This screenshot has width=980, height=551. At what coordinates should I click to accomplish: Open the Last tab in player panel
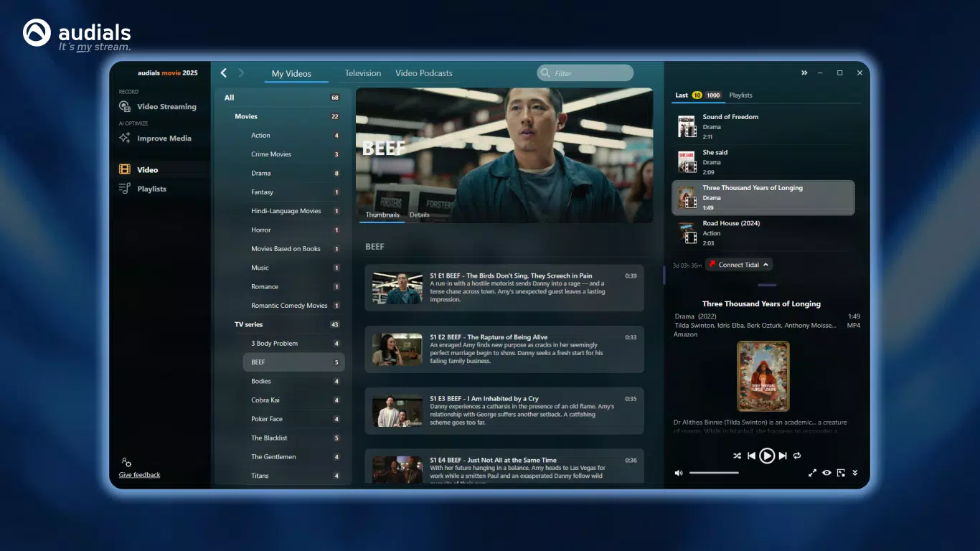682,95
